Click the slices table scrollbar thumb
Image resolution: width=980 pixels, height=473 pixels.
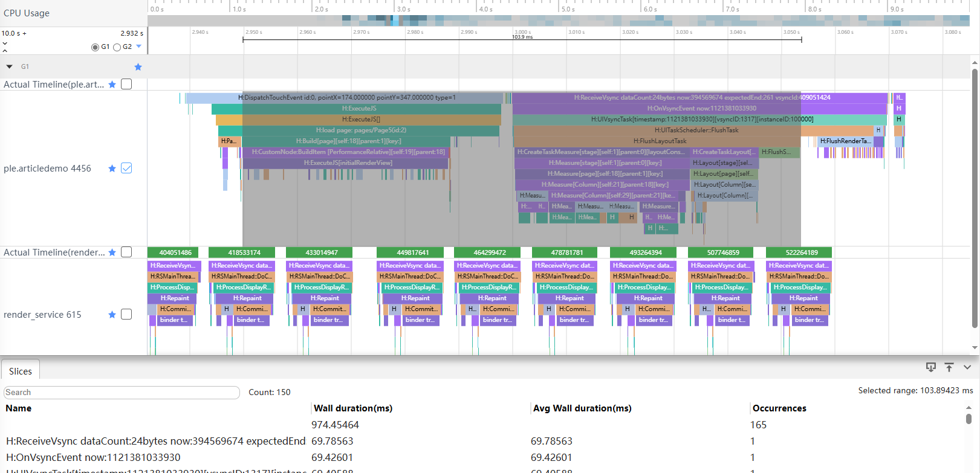(x=969, y=418)
